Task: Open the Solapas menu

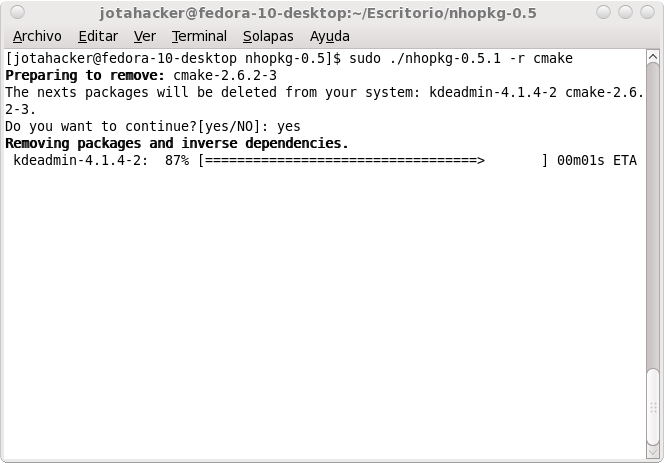Action: point(268,36)
